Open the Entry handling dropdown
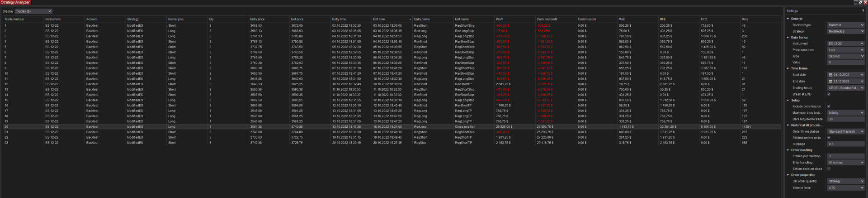 [x=846, y=162]
